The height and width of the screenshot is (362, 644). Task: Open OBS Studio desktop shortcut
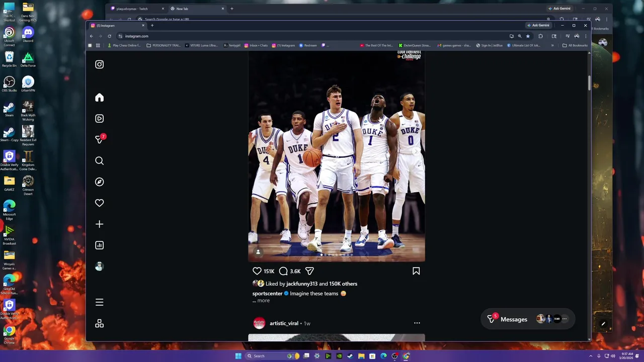(x=9, y=84)
